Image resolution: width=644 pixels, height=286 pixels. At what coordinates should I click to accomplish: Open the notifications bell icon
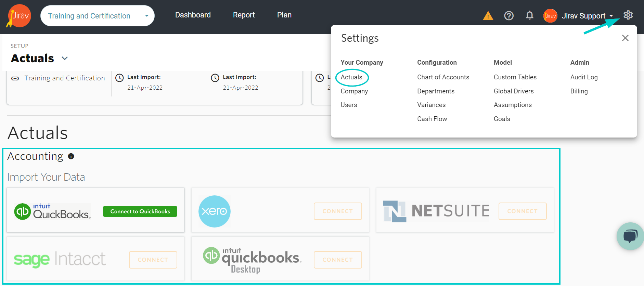click(x=529, y=15)
